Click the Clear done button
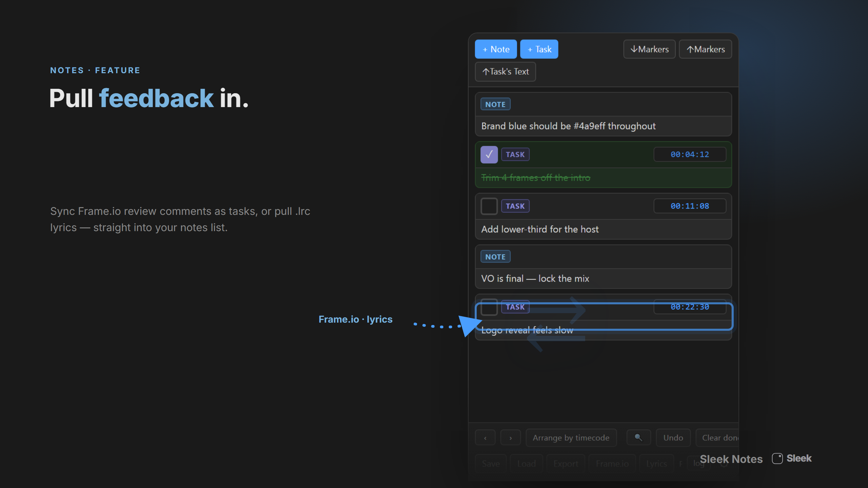868x488 pixels. coord(717,438)
